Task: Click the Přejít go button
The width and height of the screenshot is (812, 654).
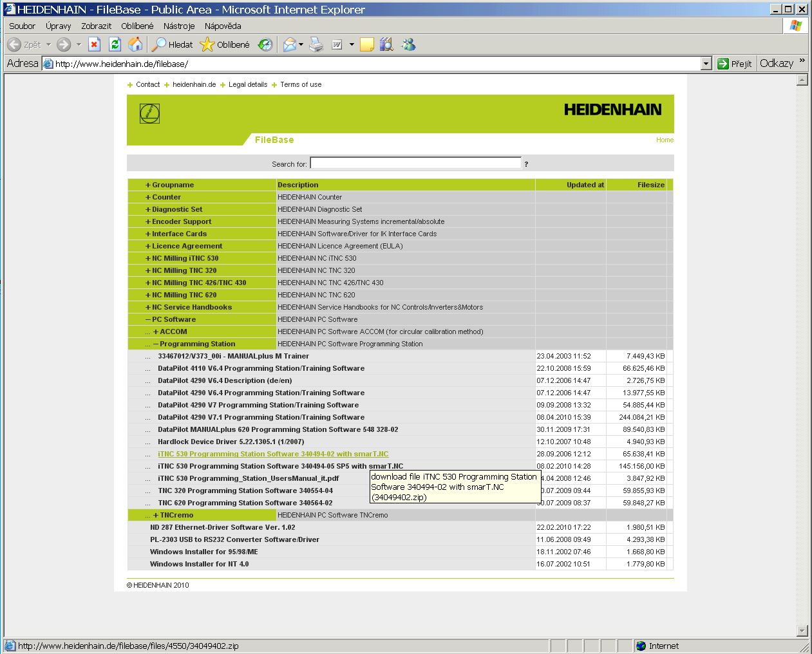Action: click(734, 64)
